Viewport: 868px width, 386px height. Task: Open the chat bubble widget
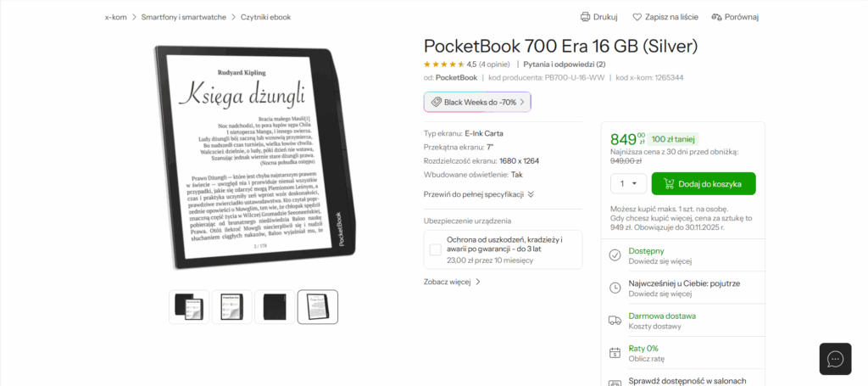(835, 359)
